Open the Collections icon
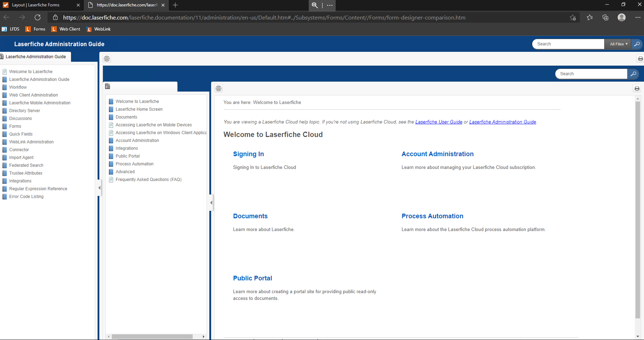 pos(605,17)
